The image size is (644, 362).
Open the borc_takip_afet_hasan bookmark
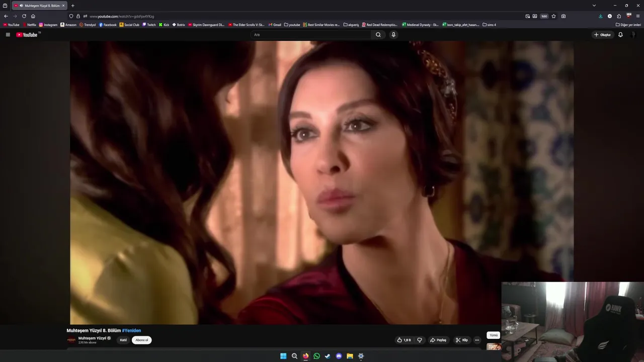pos(461,25)
